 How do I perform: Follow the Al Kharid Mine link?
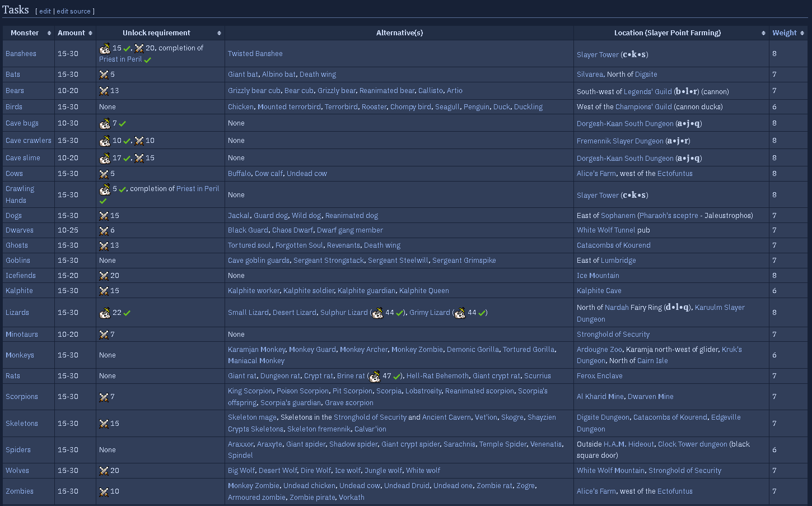600,397
